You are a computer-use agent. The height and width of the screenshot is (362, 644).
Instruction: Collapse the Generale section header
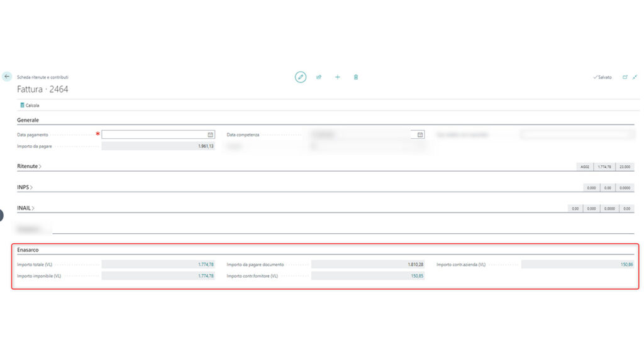pyautogui.click(x=27, y=119)
